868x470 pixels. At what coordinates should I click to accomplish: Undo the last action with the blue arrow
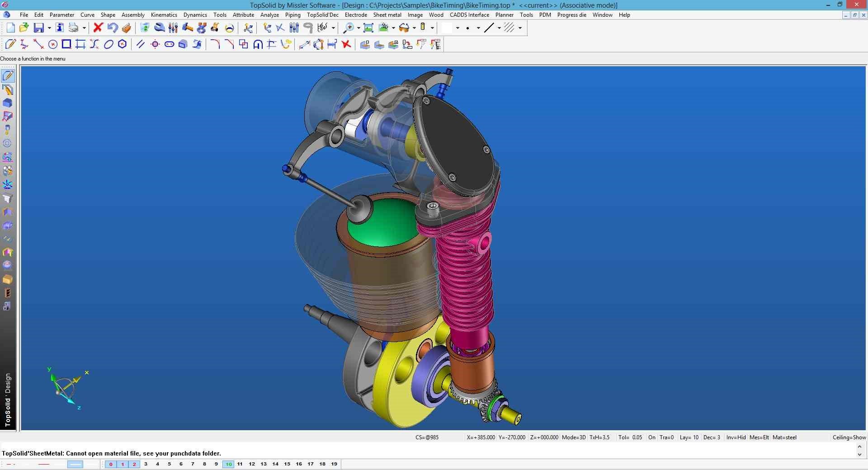(113, 28)
